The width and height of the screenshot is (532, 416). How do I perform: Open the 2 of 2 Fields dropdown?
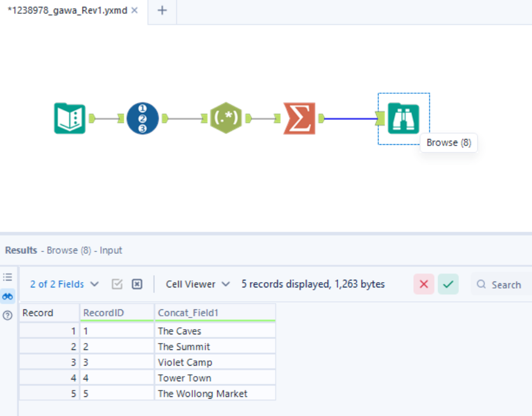[x=58, y=284]
